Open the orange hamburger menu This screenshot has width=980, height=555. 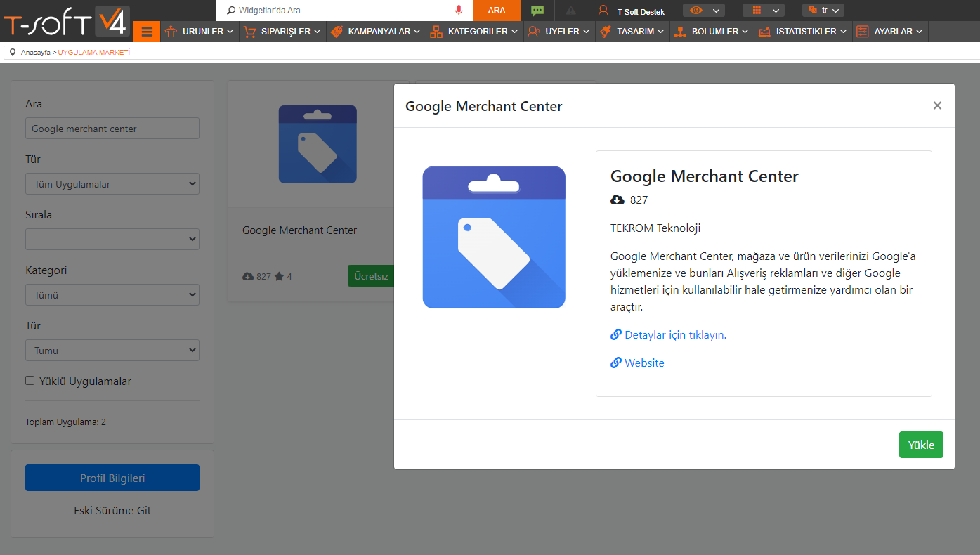point(147,32)
